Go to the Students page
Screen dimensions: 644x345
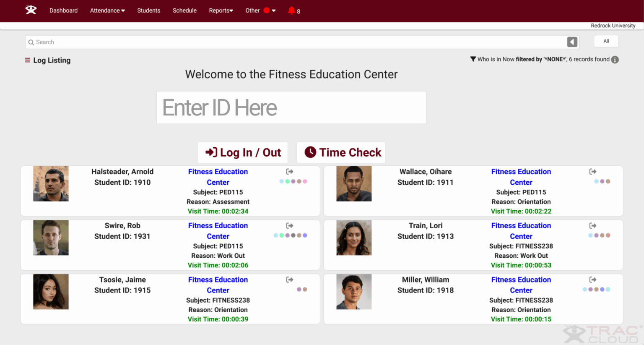(x=148, y=10)
